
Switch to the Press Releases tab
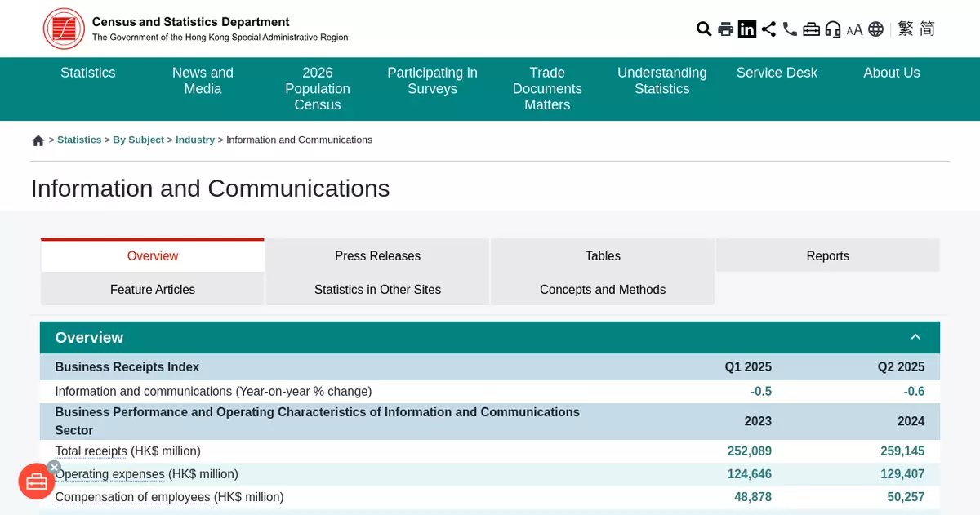tap(377, 255)
